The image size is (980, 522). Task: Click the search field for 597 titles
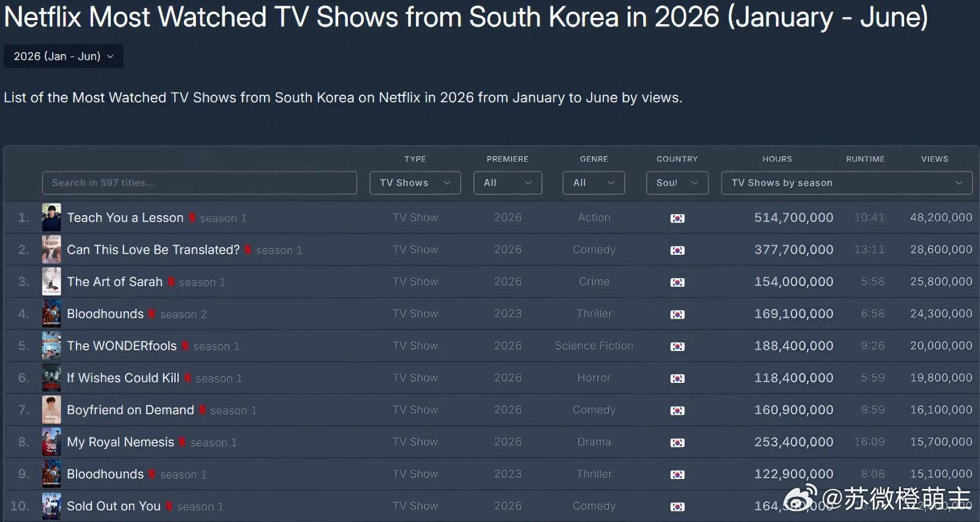click(x=200, y=183)
